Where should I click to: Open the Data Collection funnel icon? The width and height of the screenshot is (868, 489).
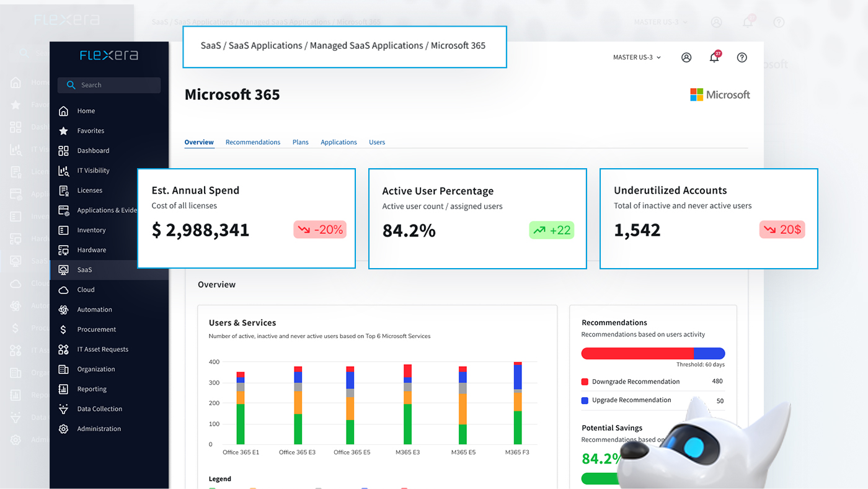coord(63,409)
